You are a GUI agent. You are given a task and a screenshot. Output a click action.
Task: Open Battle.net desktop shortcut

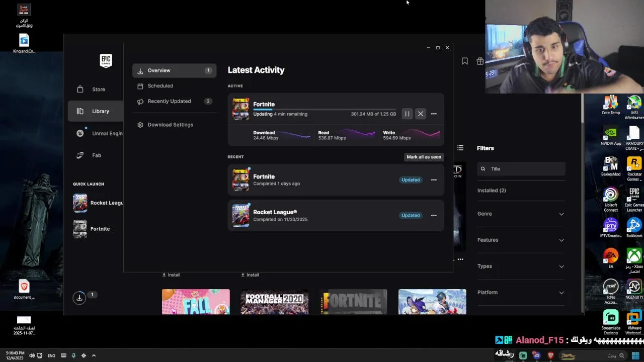634,228
